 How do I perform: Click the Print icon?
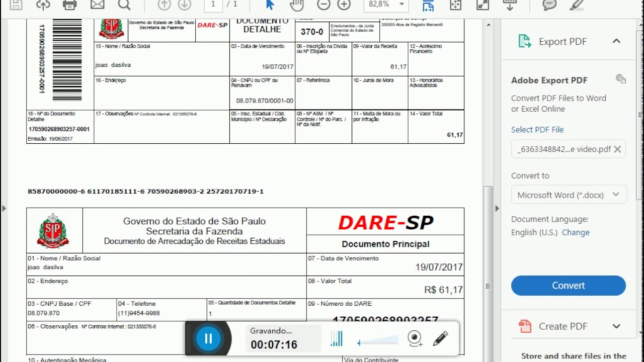[70, 5]
